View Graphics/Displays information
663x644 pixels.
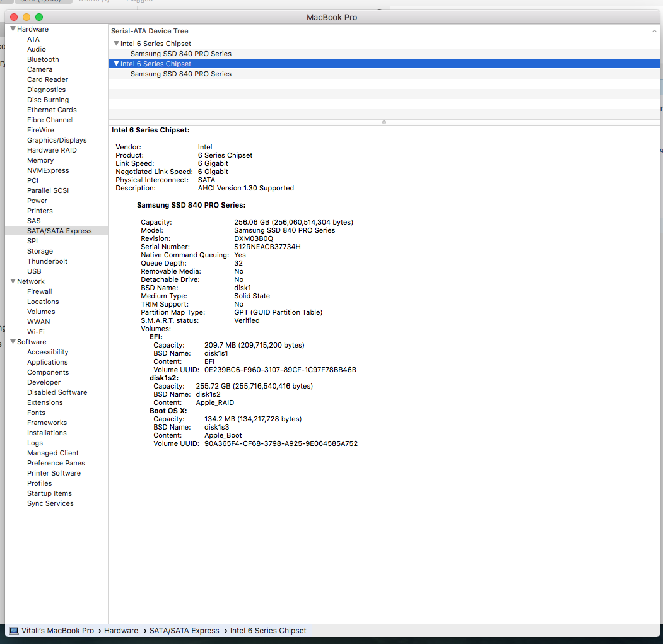[x=57, y=141]
